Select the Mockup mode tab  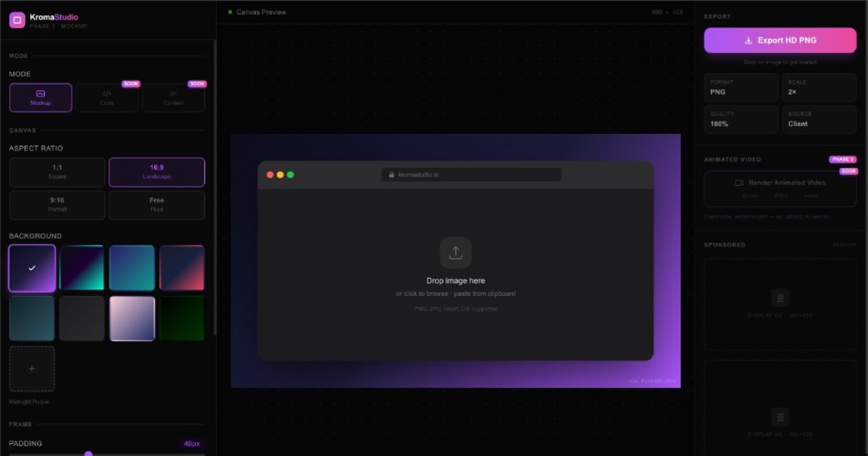(x=41, y=98)
